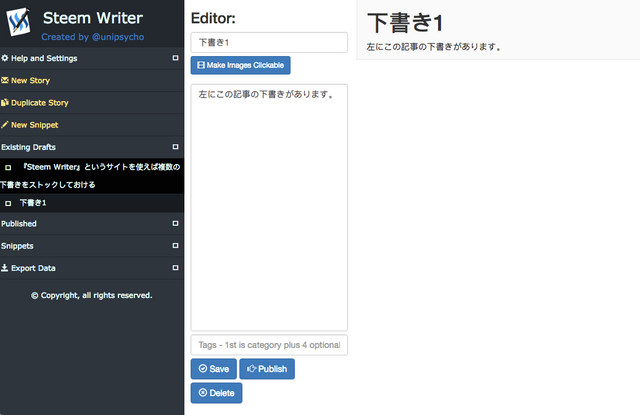640x415 pixels.
Task: Expand the Published section
Action: 176,223
